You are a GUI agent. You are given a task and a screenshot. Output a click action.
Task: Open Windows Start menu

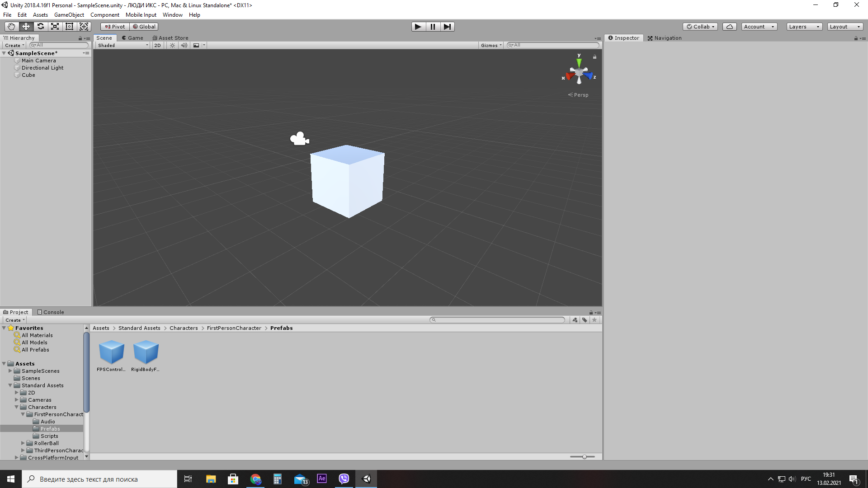(x=11, y=479)
